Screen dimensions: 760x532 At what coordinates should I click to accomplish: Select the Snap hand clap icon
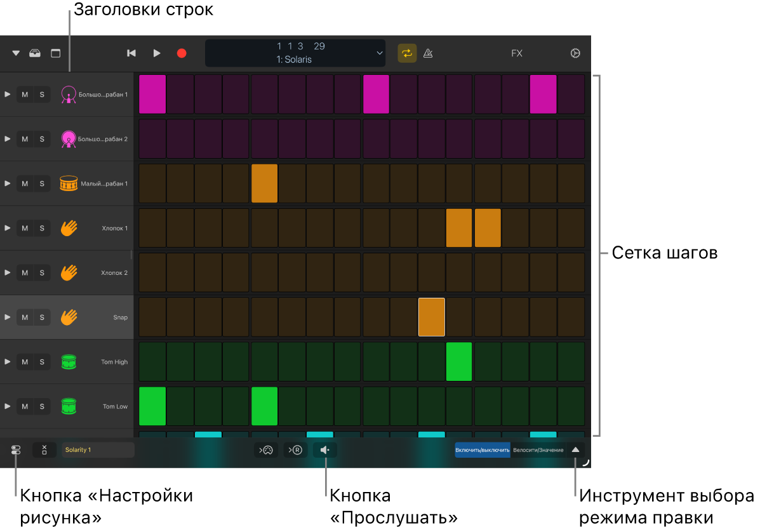[69, 317]
